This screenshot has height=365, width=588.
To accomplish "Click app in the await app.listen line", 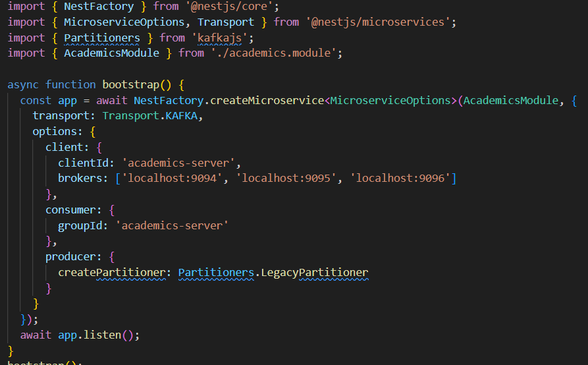I will coord(67,335).
